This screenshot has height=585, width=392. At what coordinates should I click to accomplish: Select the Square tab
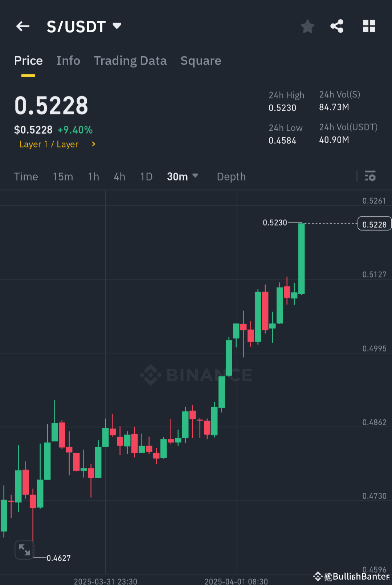(x=201, y=61)
